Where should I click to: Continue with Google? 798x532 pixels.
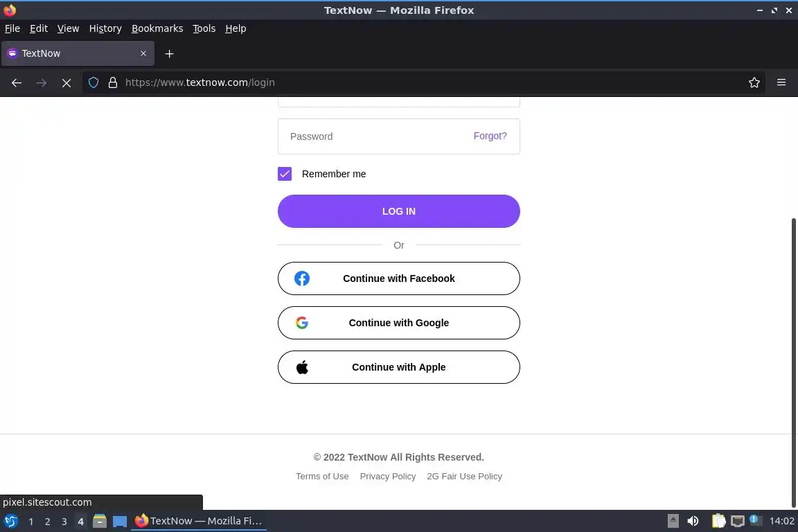tap(399, 323)
